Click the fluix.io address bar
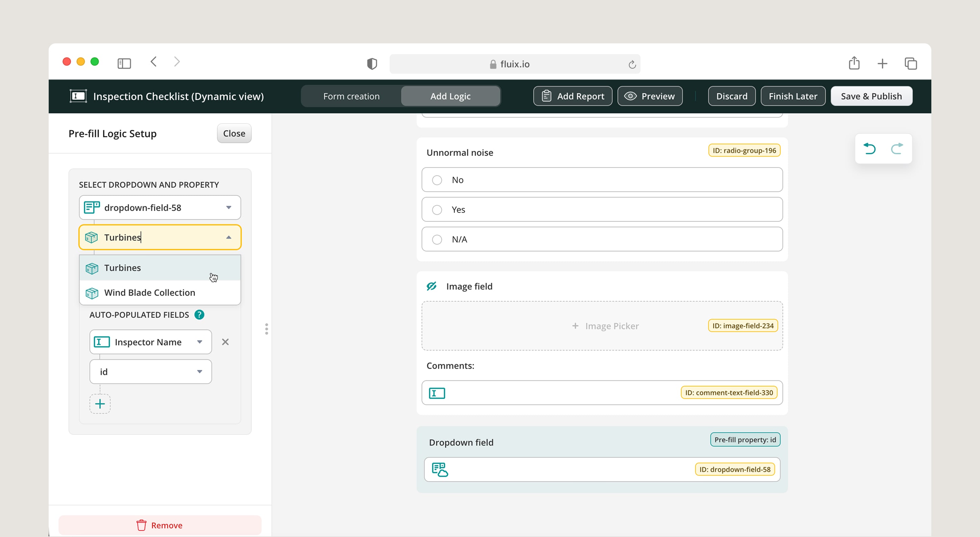The image size is (980, 537). click(515, 64)
